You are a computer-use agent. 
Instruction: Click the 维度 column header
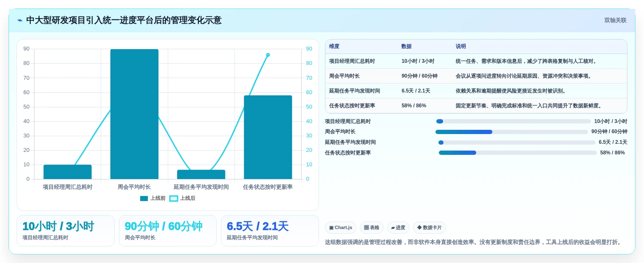334,47
